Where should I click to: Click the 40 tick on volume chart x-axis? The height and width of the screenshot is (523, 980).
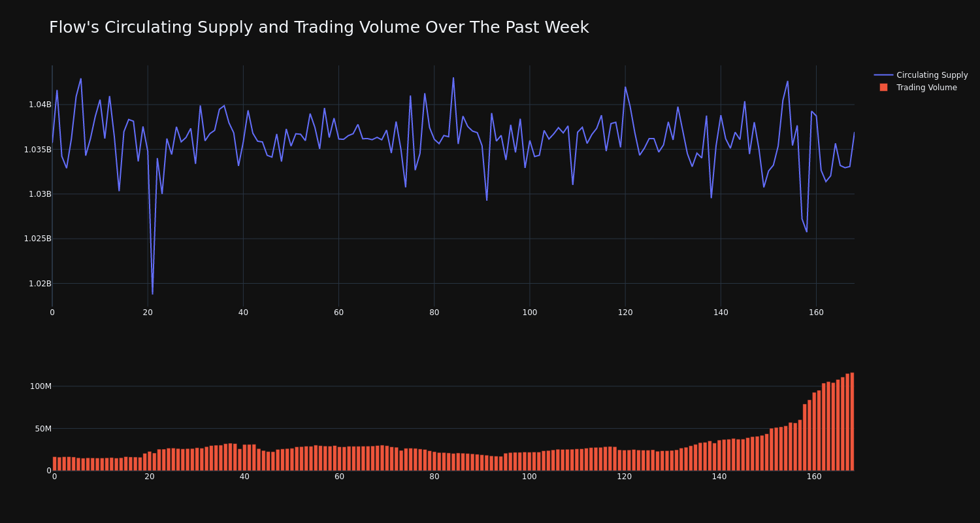[x=244, y=477]
